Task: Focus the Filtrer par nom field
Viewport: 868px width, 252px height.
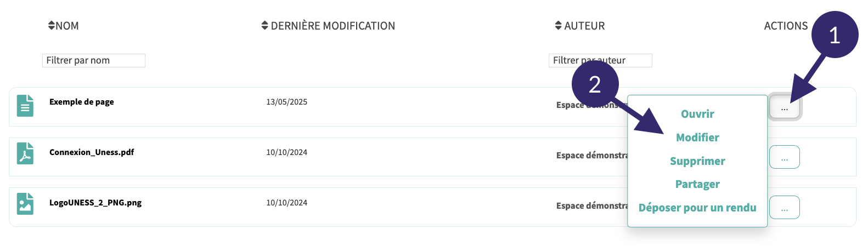Action: 93,60
